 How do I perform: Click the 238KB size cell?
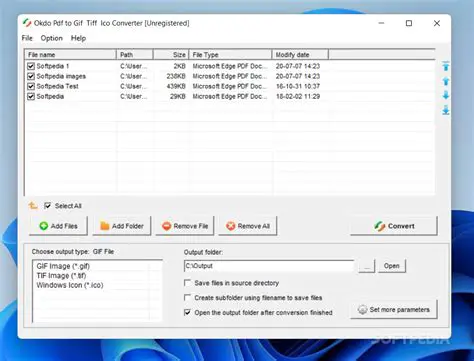pos(176,76)
